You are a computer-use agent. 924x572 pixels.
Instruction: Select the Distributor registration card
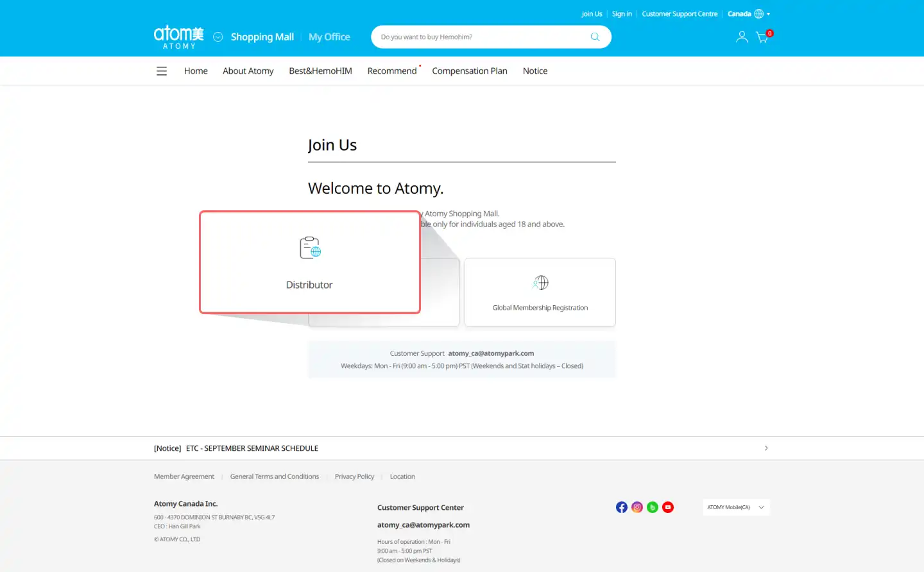point(310,263)
